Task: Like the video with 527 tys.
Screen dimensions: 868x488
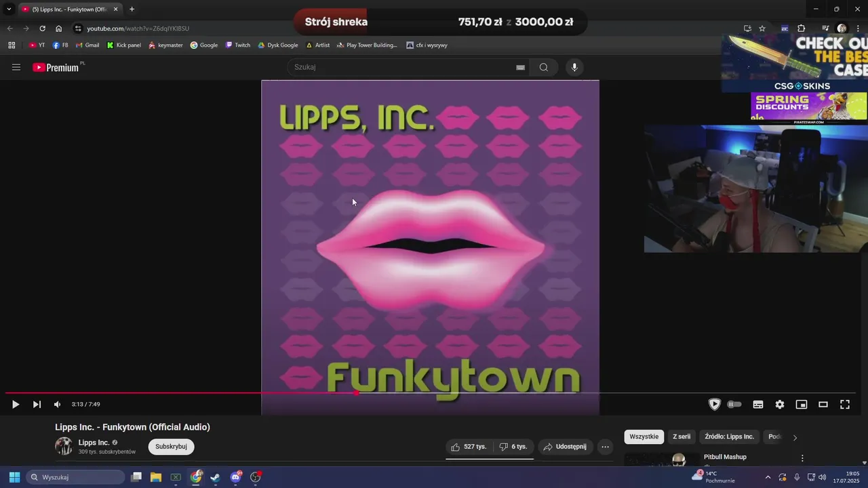Action: click(469, 447)
